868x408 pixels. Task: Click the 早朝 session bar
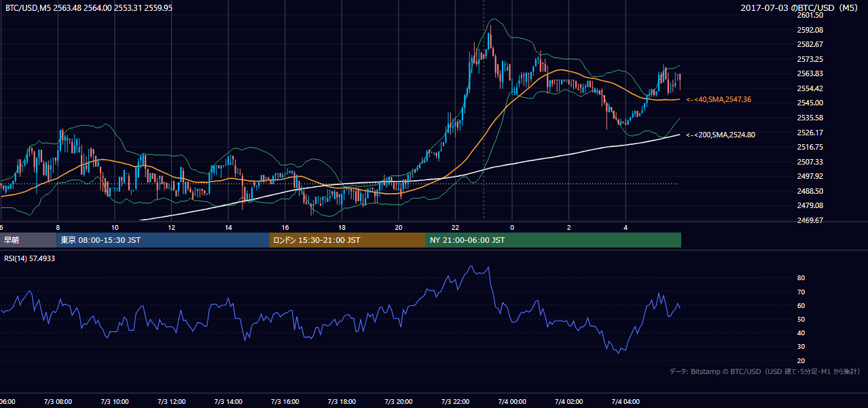28,240
